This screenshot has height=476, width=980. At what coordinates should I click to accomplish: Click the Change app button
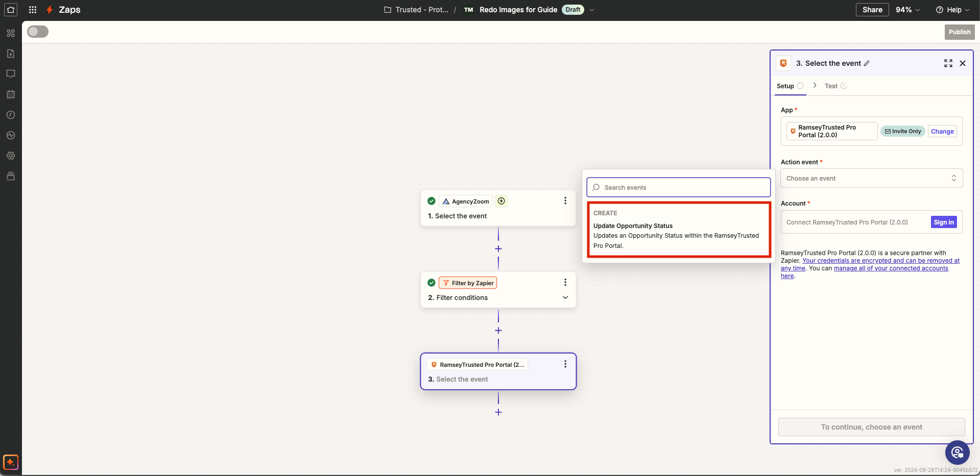click(x=942, y=132)
